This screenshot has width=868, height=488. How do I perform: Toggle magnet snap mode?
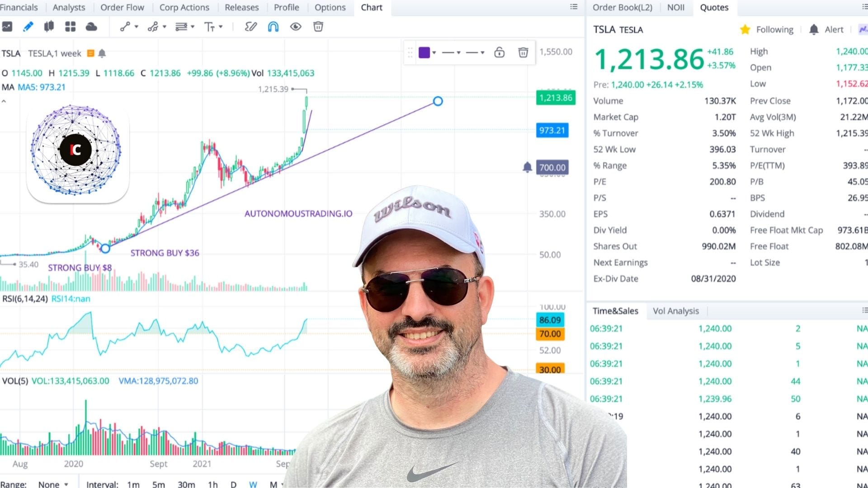[x=273, y=27]
